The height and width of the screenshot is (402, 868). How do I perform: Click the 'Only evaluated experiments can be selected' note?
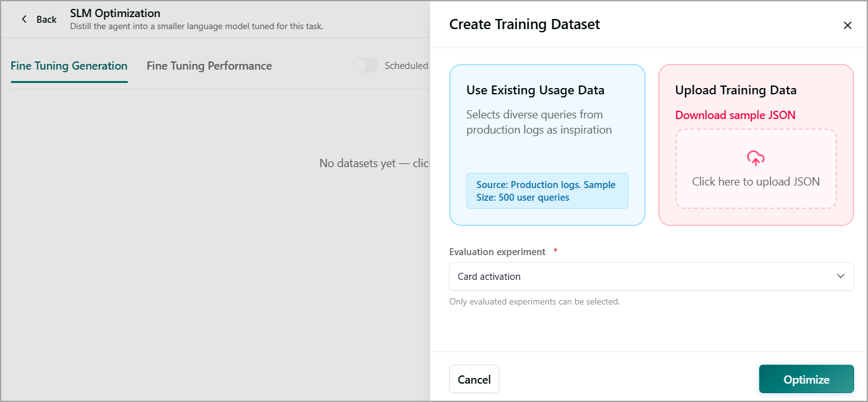pyautogui.click(x=534, y=301)
